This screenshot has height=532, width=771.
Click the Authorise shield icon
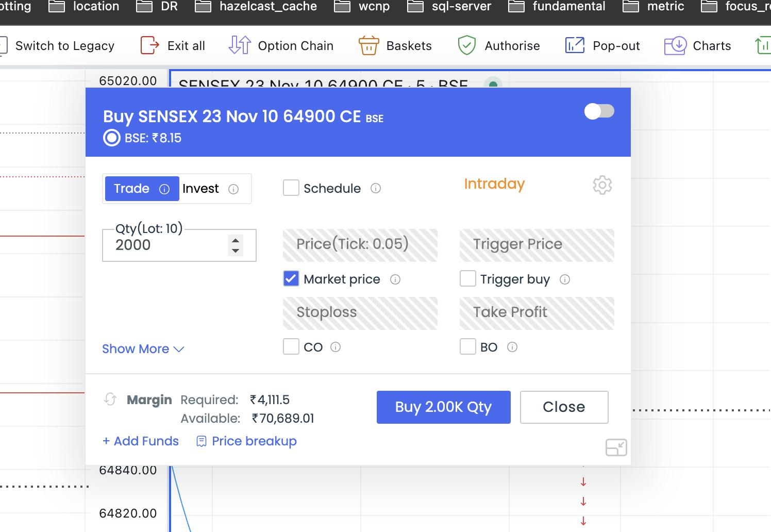466,45
